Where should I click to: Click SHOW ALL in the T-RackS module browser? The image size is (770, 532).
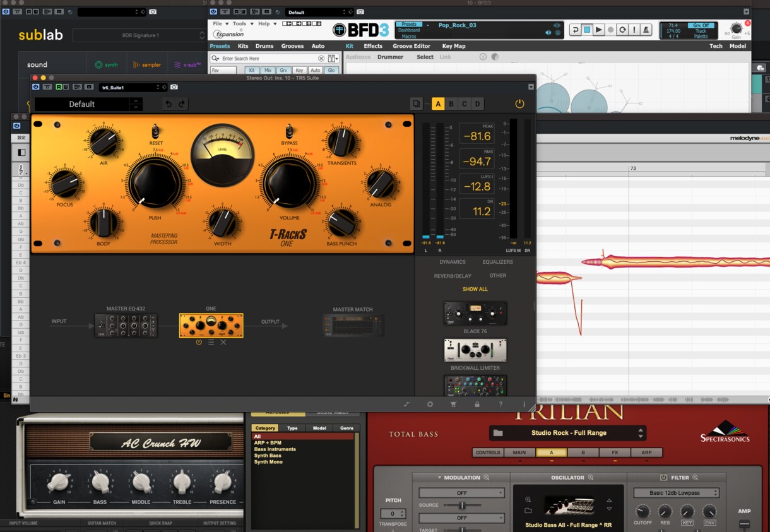[x=475, y=289]
